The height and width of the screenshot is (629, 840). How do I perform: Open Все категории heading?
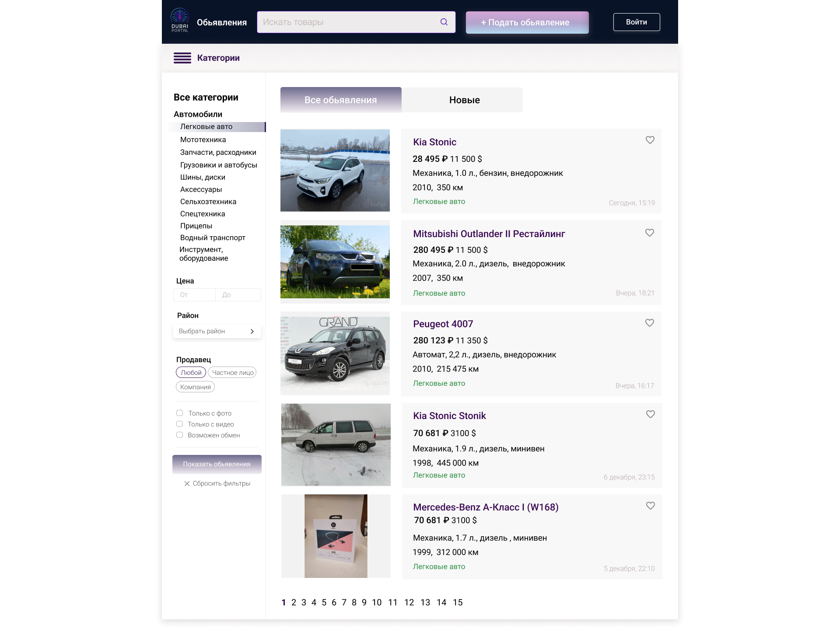click(x=206, y=97)
